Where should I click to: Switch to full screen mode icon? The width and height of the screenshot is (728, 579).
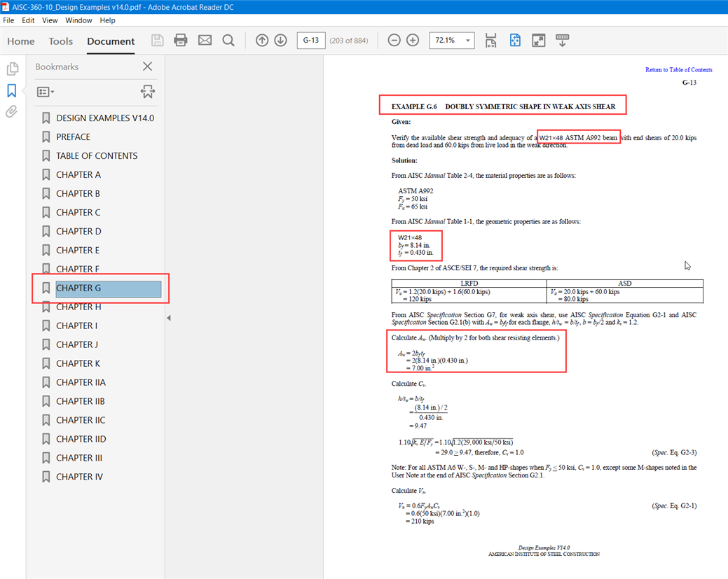pyautogui.click(x=538, y=41)
